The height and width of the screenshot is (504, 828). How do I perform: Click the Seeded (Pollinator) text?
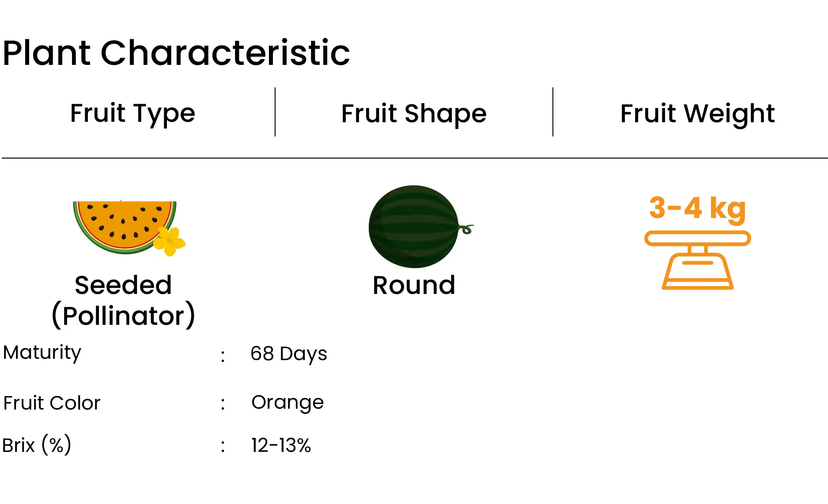[x=123, y=300]
